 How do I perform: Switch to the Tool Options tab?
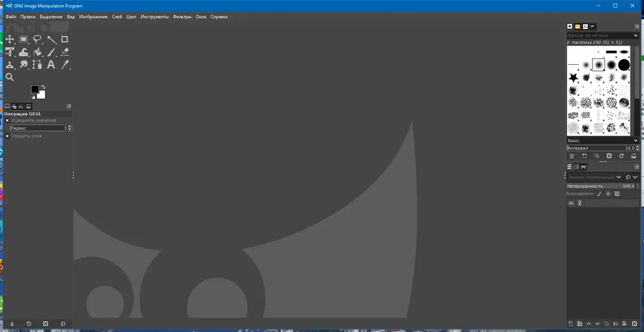6,106
